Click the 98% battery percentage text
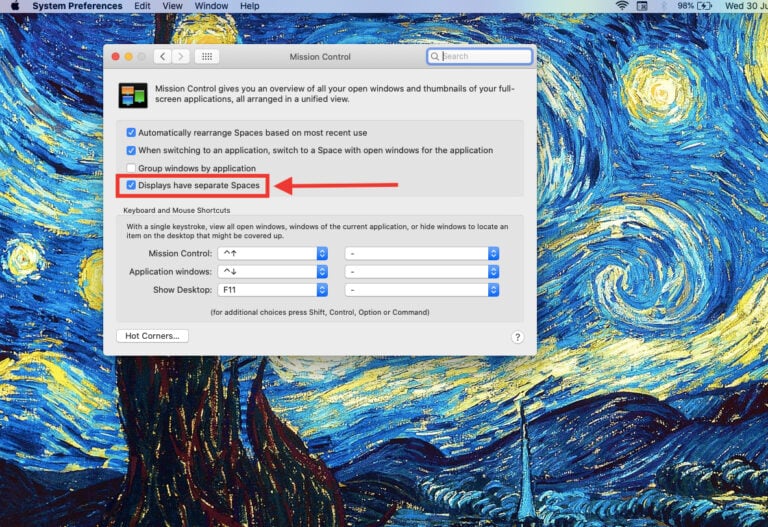The width and height of the screenshot is (768, 527). click(686, 6)
